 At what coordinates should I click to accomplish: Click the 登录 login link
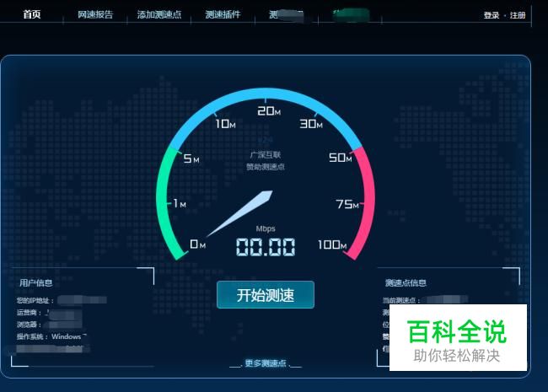coord(492,15)
